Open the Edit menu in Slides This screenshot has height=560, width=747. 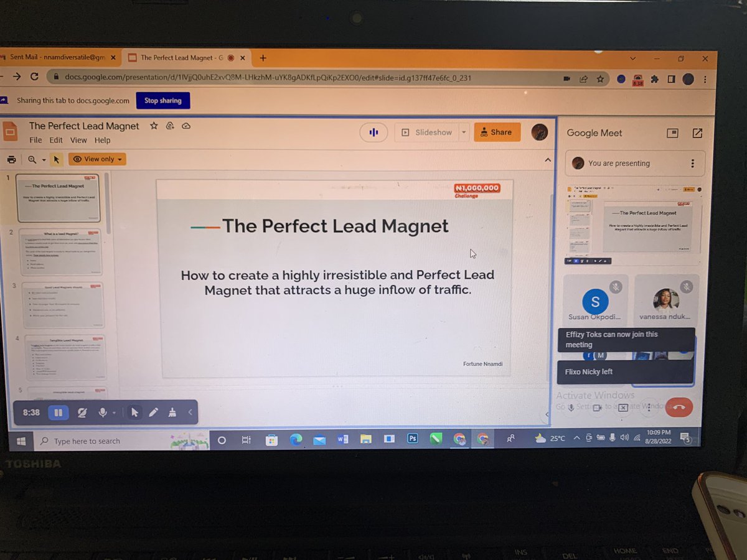click(x=56, y=140)
